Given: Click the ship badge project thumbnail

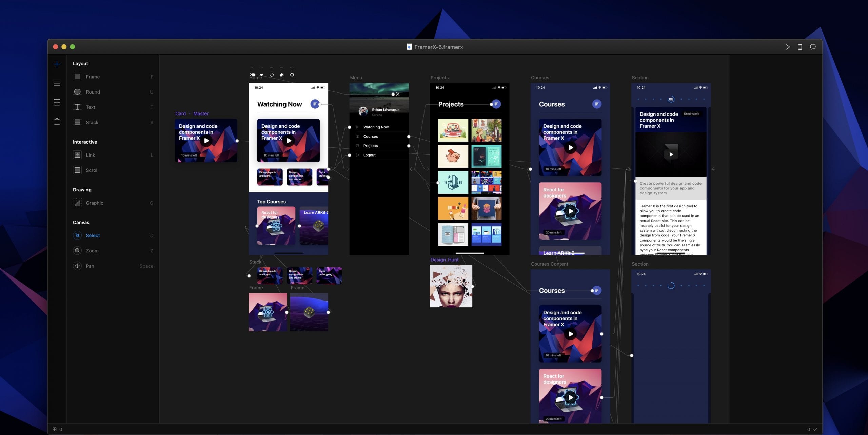Looking at the screenshot, I should coord(453,182).
